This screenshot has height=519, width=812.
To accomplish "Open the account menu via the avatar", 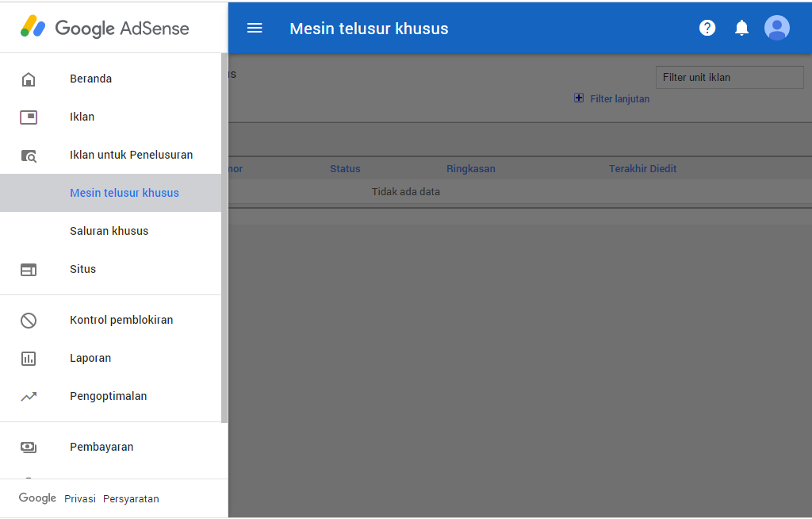I will [777, 27].
